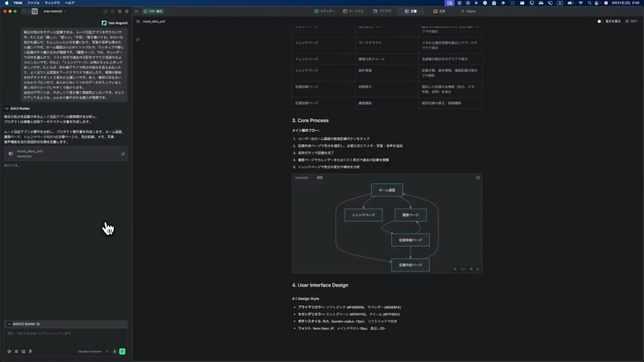Image resolution: width=644 pixels, height=362 pixels.
Task: Open the Claude-4-Sonnet model selector
Action: click(90, 351)
